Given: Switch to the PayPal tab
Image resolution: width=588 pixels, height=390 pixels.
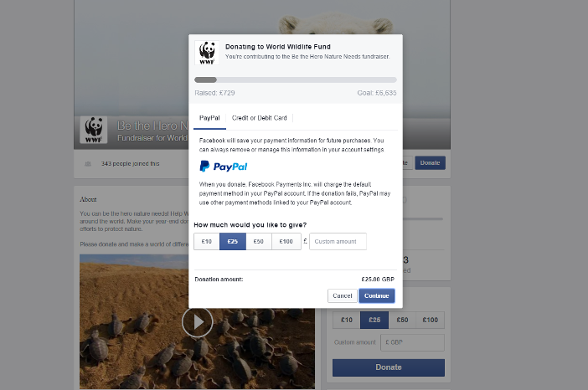Looking at the screenshot, I should click(209, 118).
